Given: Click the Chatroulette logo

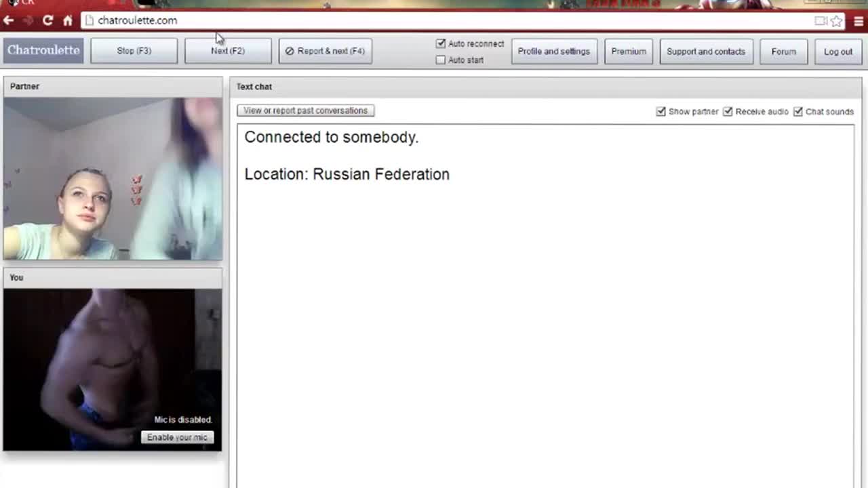Looking at the screenshot, I should coord(43,50).
